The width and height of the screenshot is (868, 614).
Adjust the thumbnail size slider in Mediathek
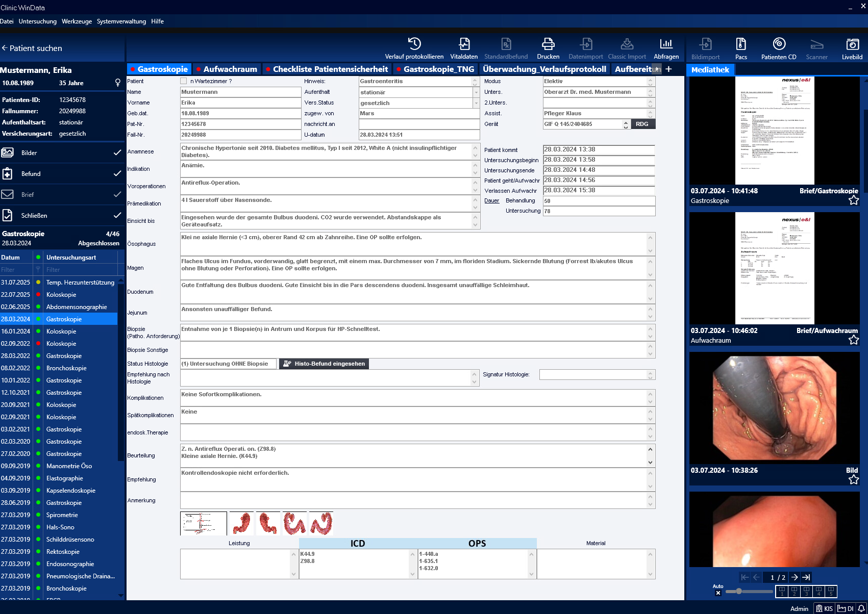[x=739, y=591]
